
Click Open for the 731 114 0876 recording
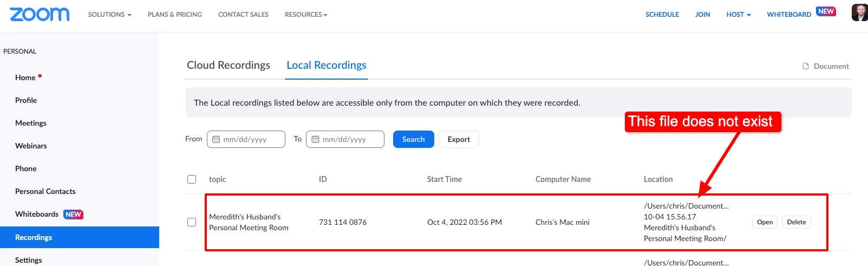tap(765, 222)
